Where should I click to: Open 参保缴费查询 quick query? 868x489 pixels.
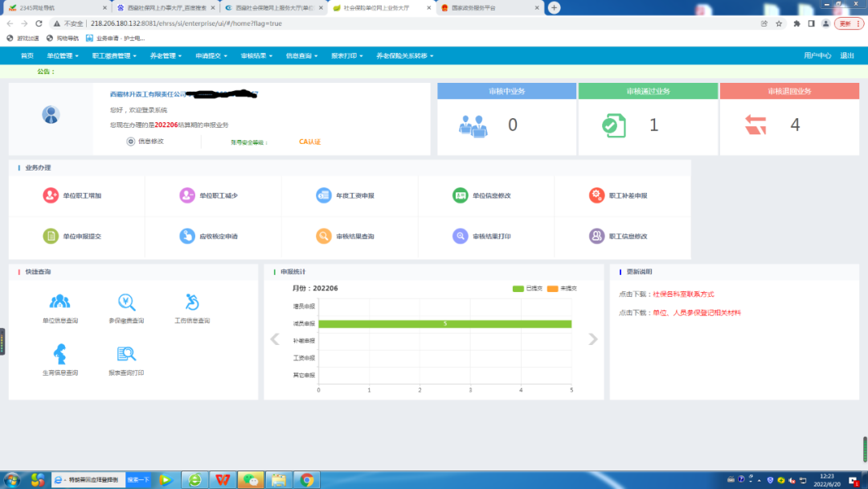pyautogui.click(x=126, y=309)
